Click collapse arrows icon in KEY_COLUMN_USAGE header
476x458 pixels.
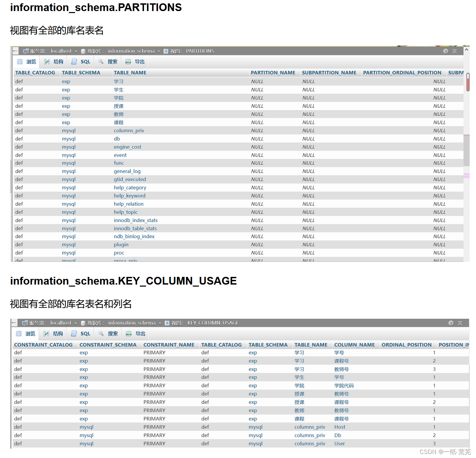click(x=460, y=323)
